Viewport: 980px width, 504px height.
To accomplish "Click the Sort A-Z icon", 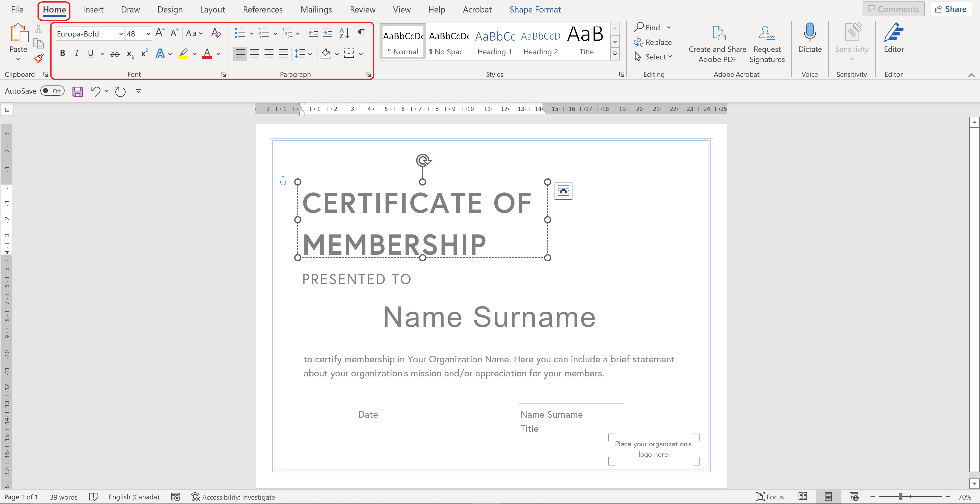I will pos(344,33).
